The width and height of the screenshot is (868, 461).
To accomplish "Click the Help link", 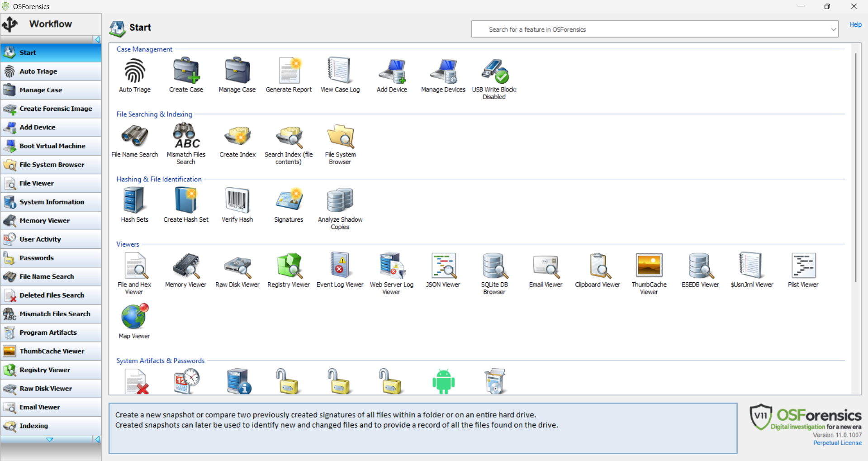I will click(x=855, y=24).
